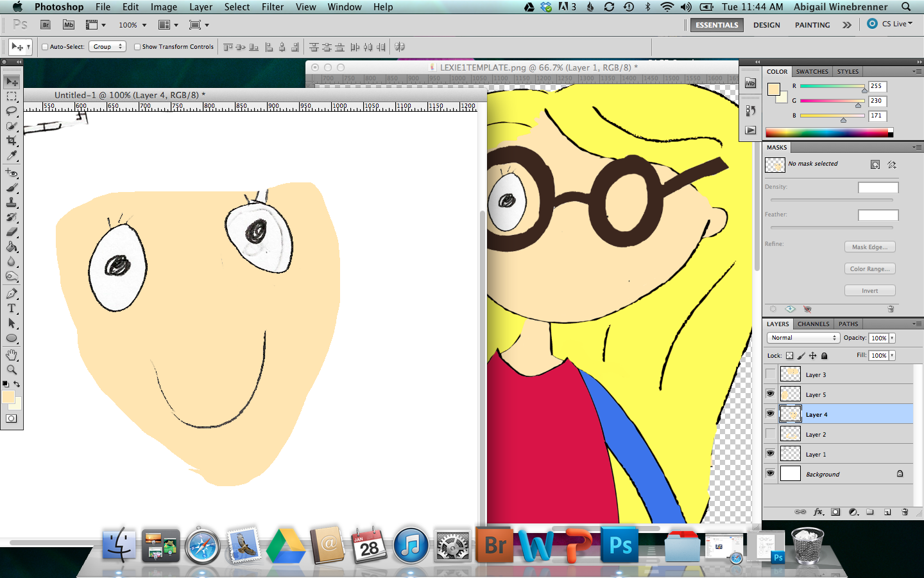The height and width of the screenshot is (578, 924).
Task: Click the delete layer trash icon
Action: (905, 512)
